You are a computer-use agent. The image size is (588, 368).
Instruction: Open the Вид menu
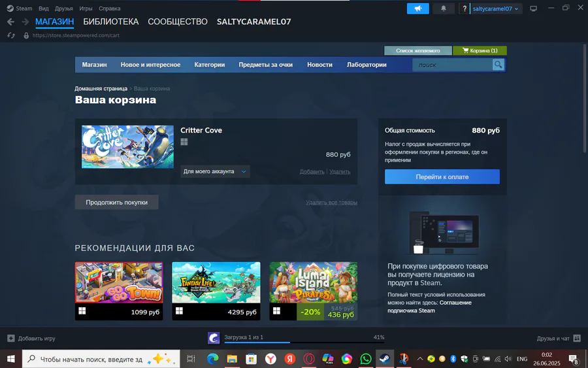click(x=44, y=8)
